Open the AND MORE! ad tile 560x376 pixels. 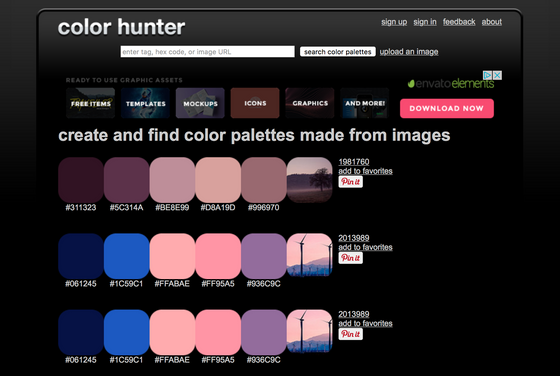tap(365, 103)
